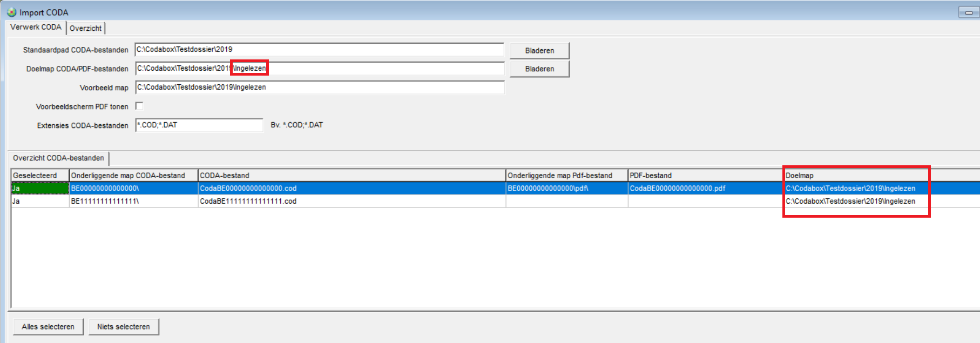The height and width of the screenshot is (343, 980).
Task: Switch to the Overzicht tab
Action: 85,28
